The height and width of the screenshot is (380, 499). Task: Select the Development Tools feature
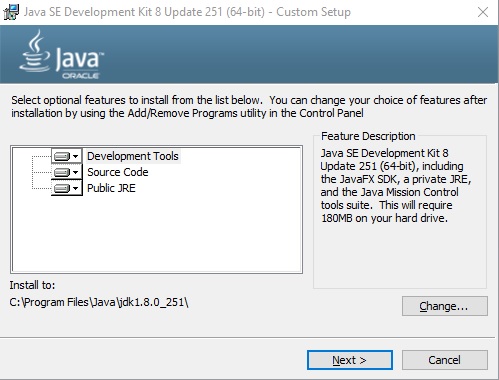tap(133, 156)
